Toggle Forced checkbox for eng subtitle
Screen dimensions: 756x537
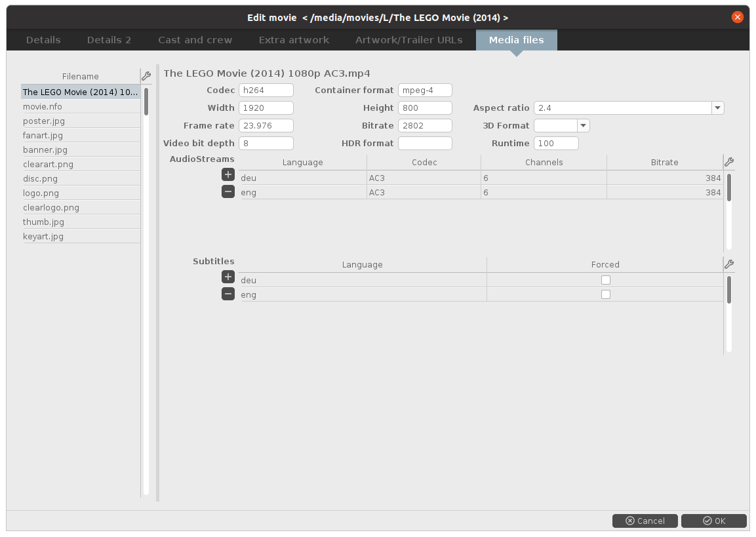[x=605, y=294]
